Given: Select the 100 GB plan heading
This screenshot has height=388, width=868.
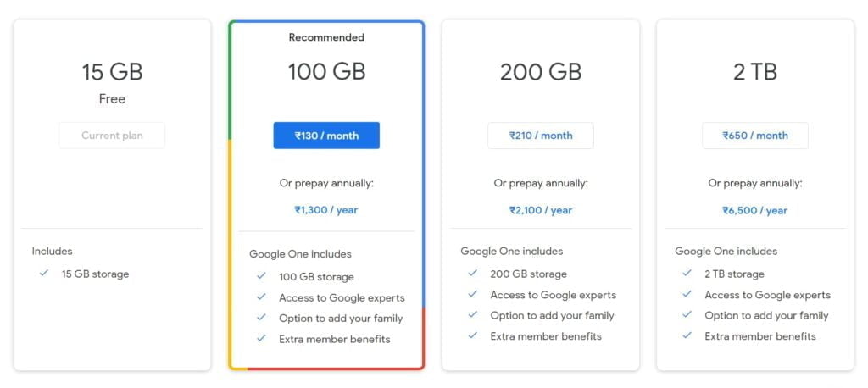Looking at the screenshot, I should click(x=326, y=72).
